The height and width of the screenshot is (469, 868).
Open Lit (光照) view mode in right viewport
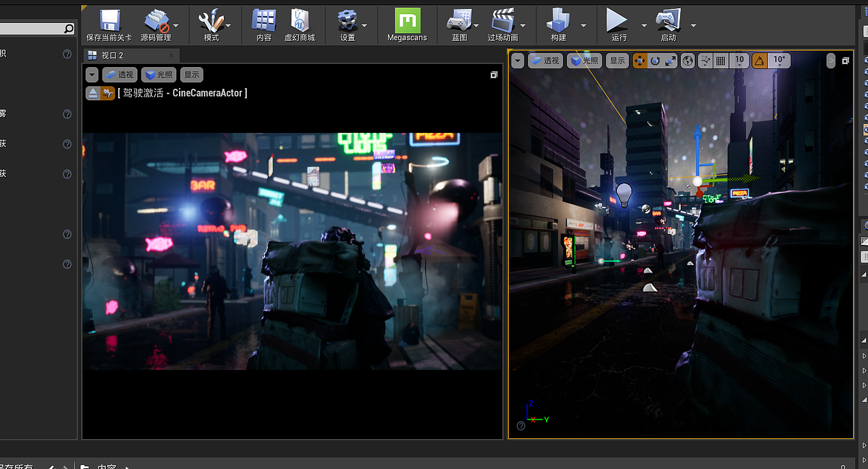585,61
